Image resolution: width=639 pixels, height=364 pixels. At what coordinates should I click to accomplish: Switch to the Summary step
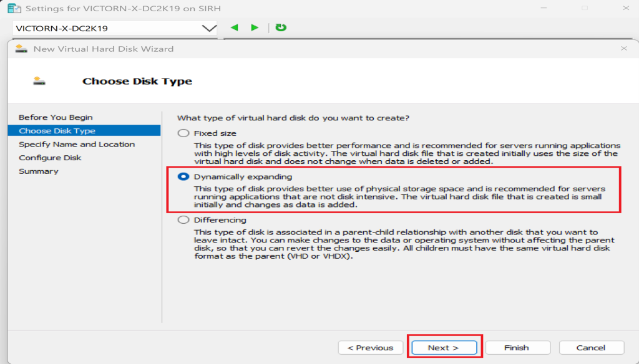click(38, 171)
